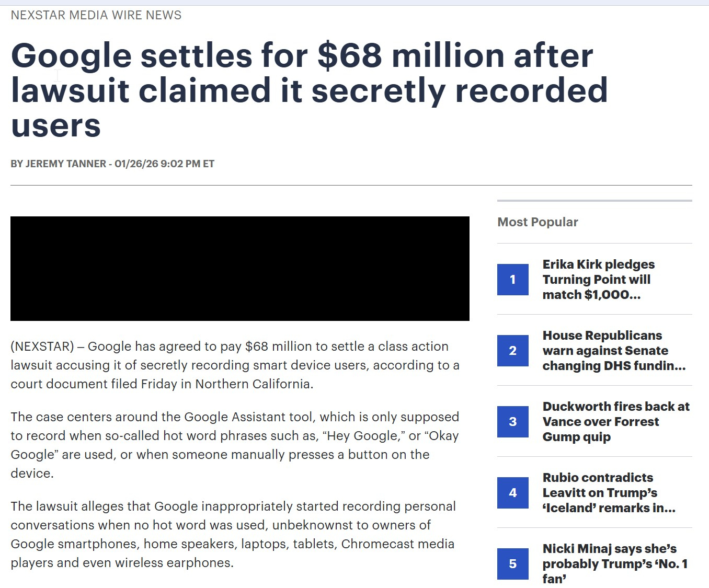The width and height of the screenshot is (709, 588).
Task: Open the Erika Kirk Turning Point story
Action: coord(599,280)
